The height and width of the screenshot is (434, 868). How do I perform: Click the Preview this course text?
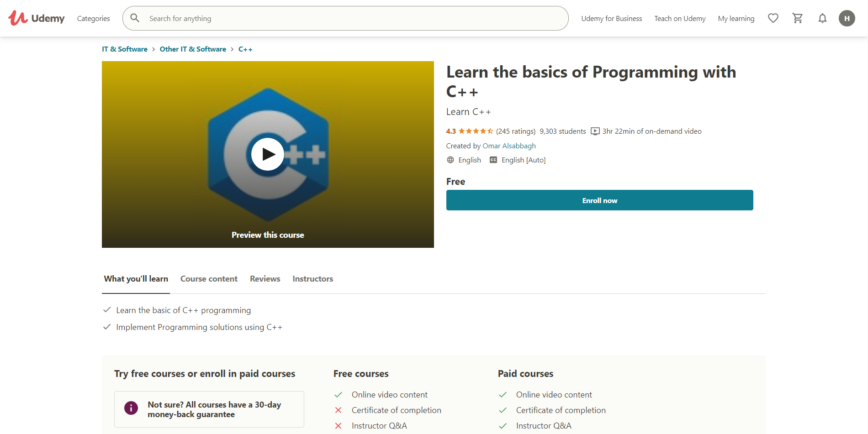tap(268, 235)
